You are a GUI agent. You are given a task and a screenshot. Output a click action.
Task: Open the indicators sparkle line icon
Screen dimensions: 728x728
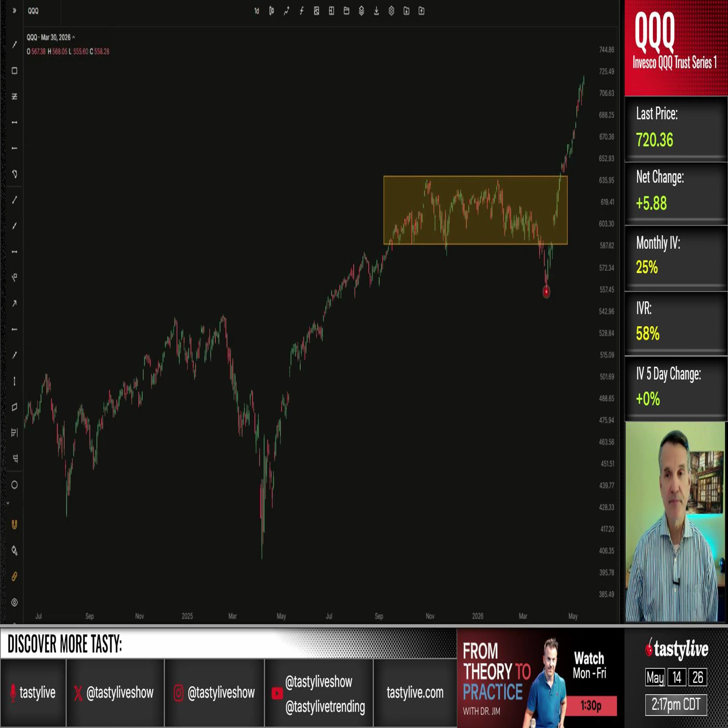tap(286, 11)
